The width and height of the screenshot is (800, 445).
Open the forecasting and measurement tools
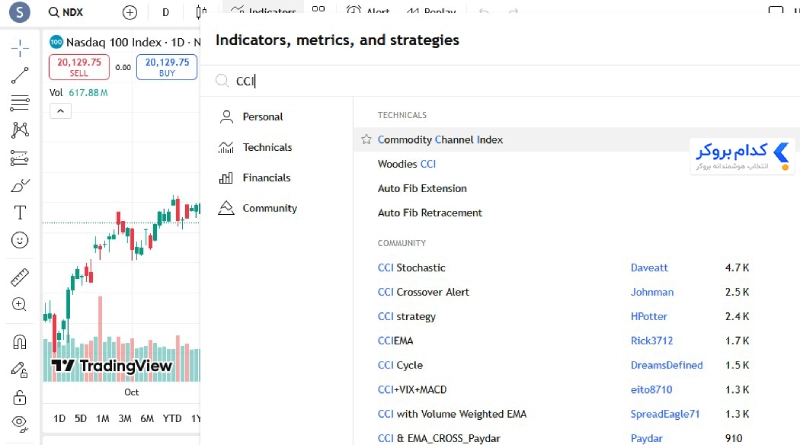coord(20,158)
